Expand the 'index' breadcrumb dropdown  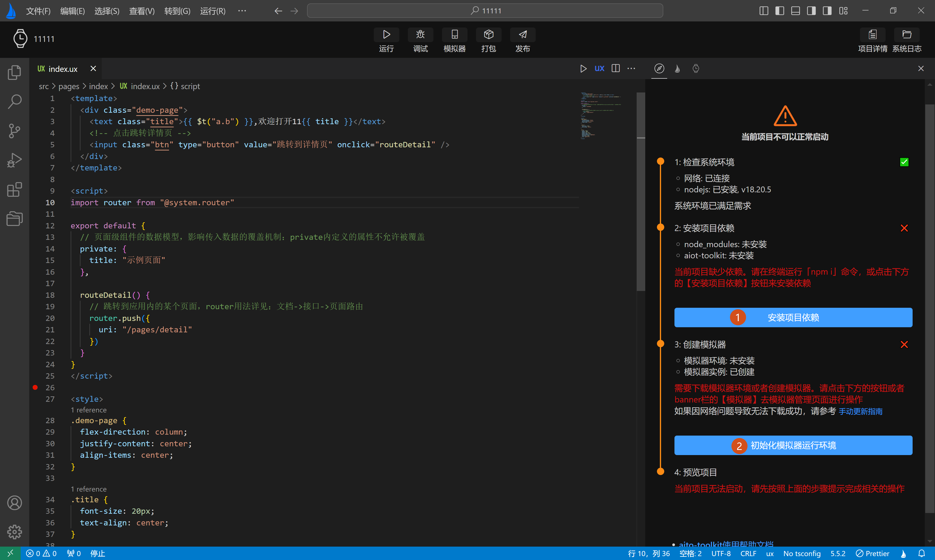click(x=98, y=86)
